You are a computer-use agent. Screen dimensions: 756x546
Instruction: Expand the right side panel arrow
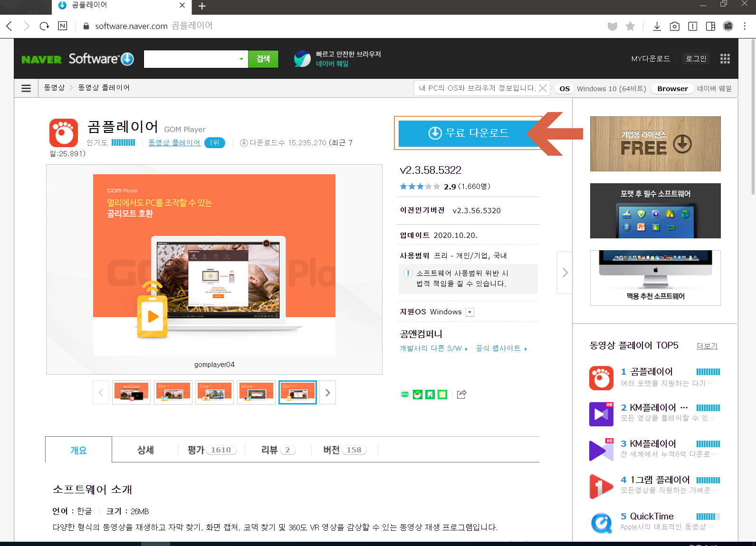click(565, 273)
